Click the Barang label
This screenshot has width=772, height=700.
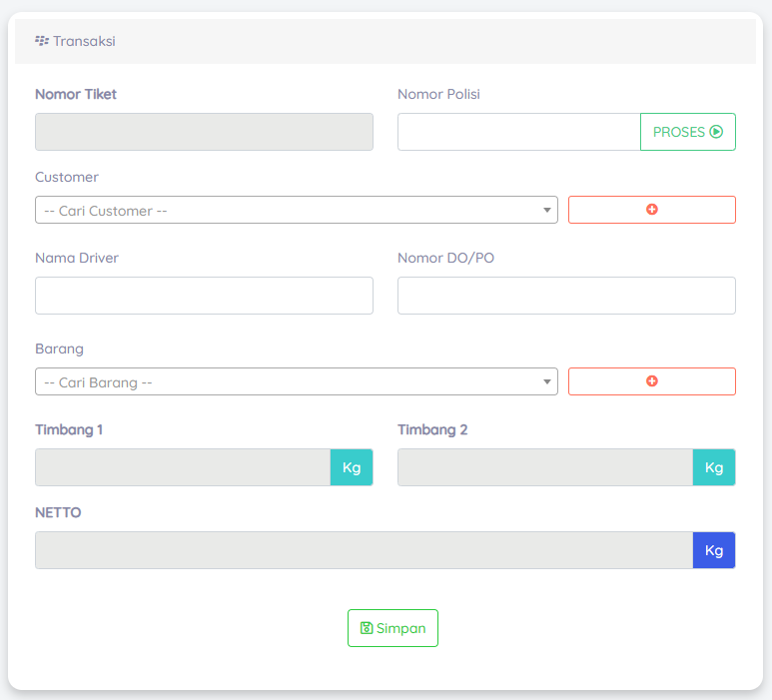click(x=59, y=350)
